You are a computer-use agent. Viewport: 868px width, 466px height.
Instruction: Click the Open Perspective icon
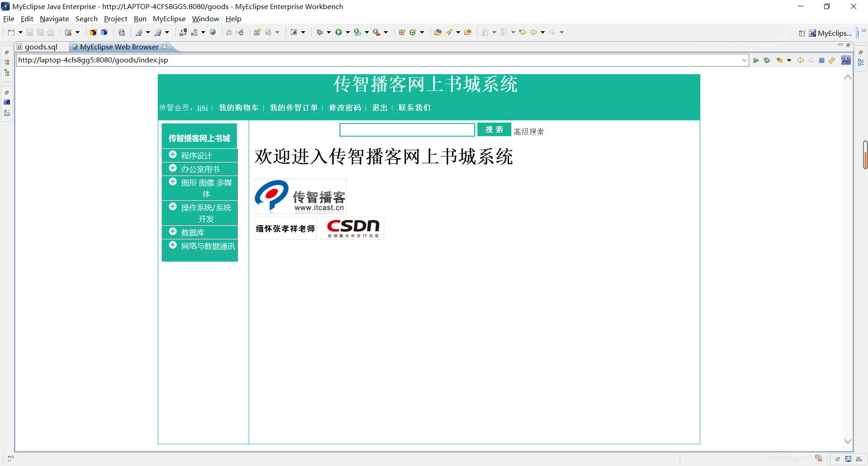(802, 33)
